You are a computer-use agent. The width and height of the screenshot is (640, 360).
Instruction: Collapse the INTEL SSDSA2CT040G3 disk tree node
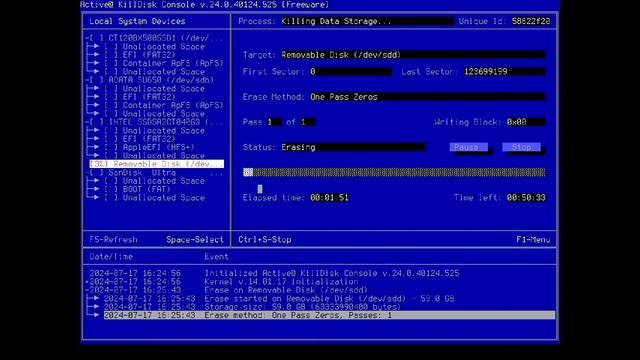pyautogui.click(x=87, y=122)
